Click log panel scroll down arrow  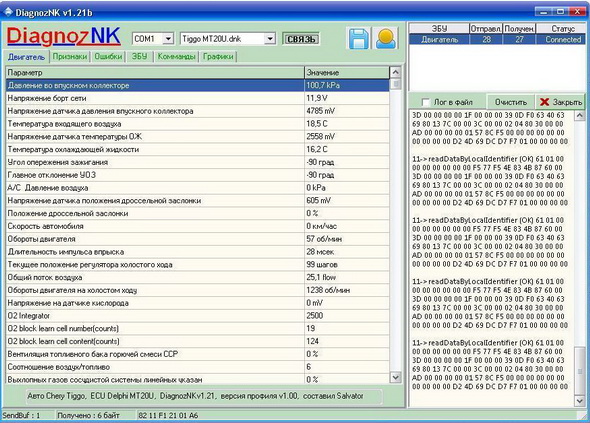pyautogui.click(x=579, y=401)
